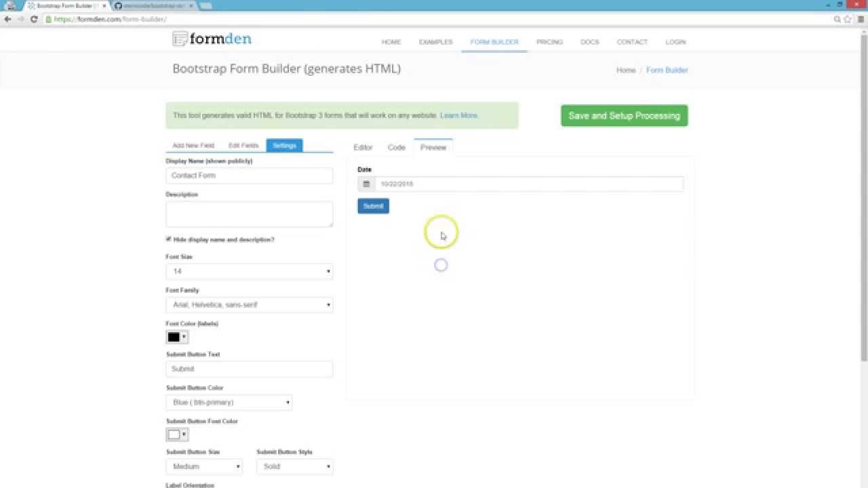868x488 pixels.
Task: Switch to the Code tab
Action: point(396,147)
